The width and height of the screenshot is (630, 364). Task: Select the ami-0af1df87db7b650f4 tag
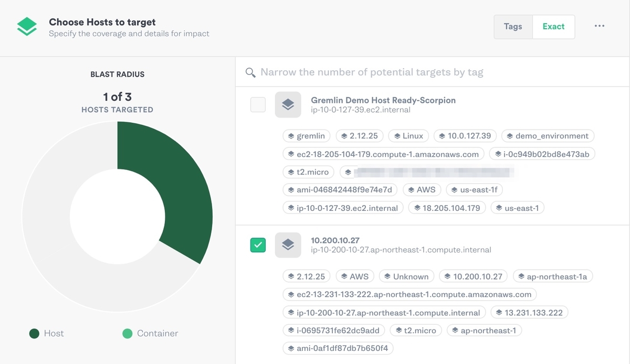[338, 348]
